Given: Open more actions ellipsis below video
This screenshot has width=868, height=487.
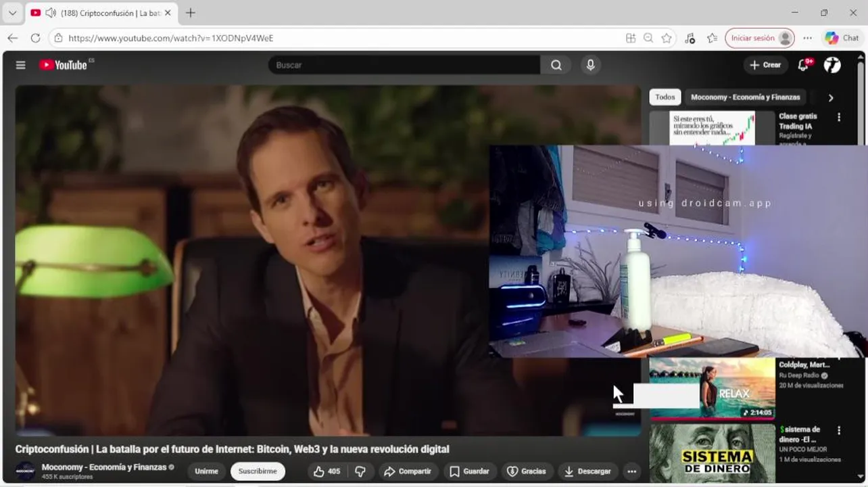Looking at the screenshot, I should [631, 471].
